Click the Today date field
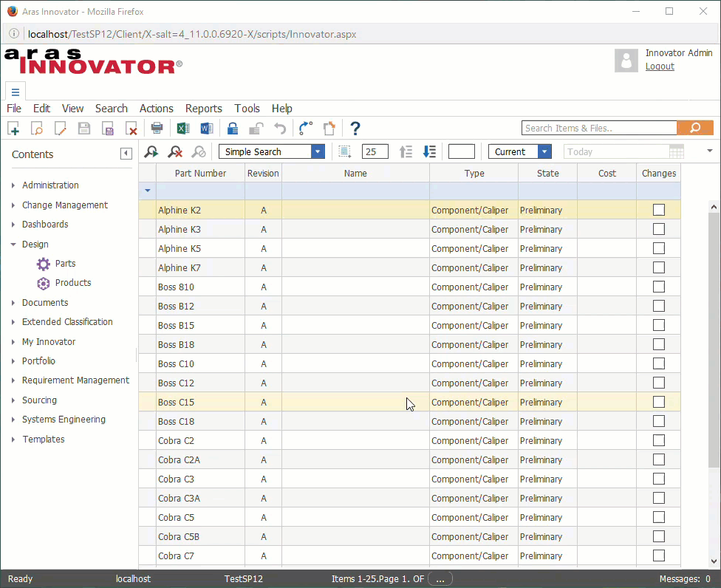Screen dimensions: 721x588 pos(616,151)
